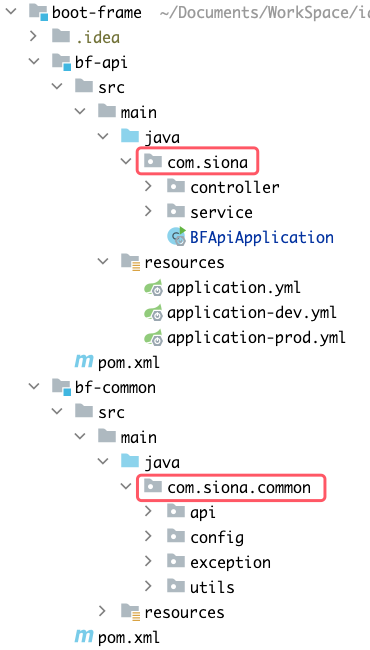Screen dimensions: 370x650
Task: Click the BFApiApplication runnable class icon
Action: pyautogui.click(x=177, y=236)
